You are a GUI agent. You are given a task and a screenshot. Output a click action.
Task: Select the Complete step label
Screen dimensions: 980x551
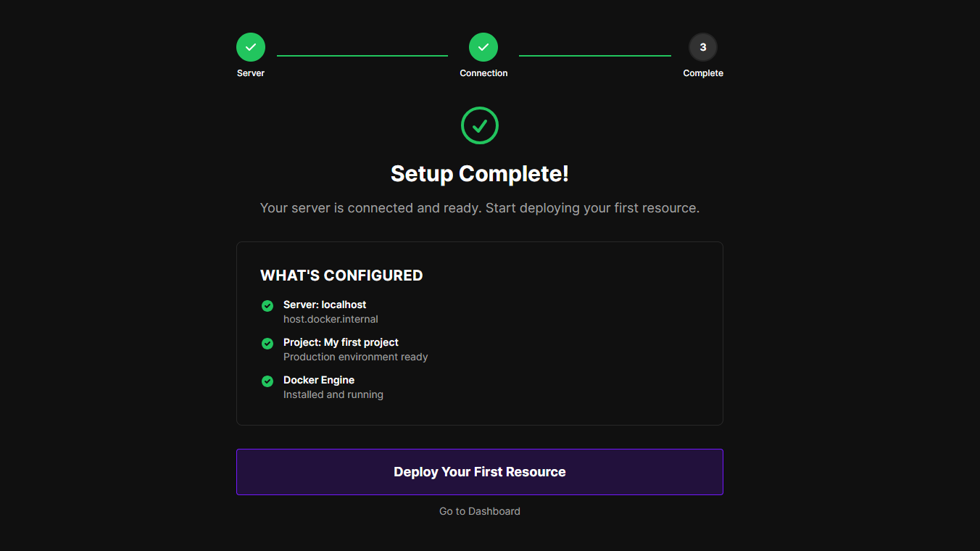click(703, 73)
